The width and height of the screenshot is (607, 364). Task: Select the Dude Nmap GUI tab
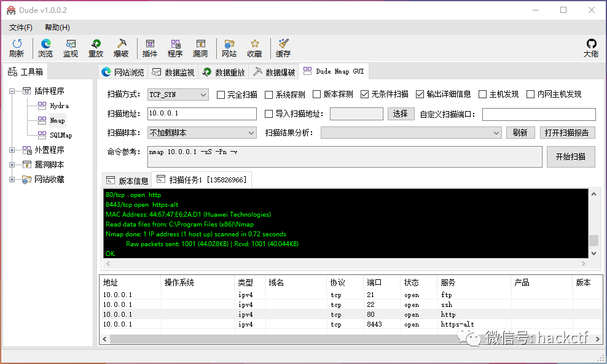click(334, 71)
